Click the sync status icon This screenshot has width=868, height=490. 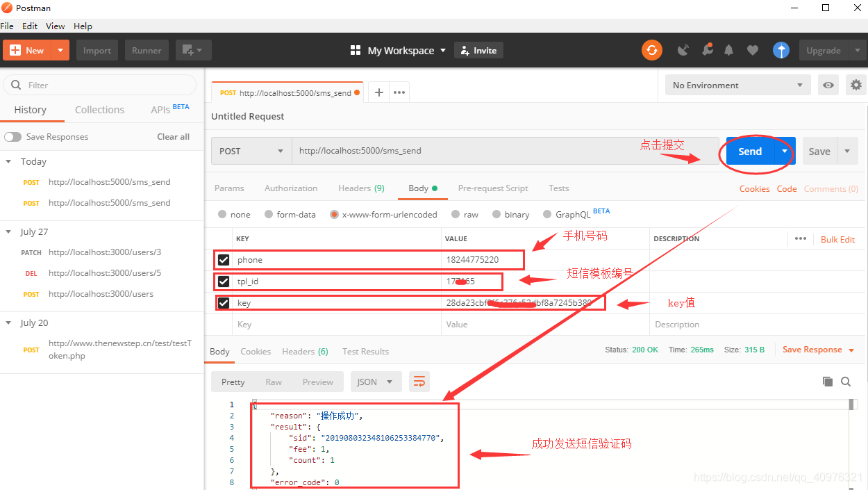coord(651,50)
